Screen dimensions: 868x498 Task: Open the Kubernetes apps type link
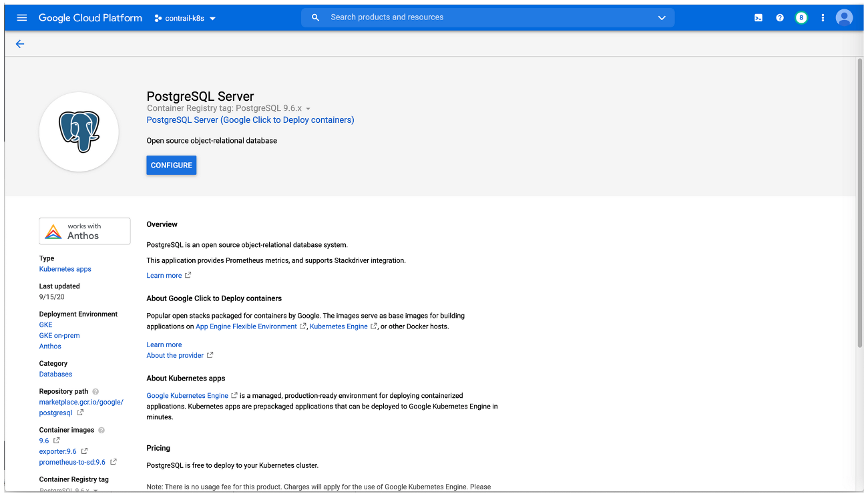pos(65,269)
